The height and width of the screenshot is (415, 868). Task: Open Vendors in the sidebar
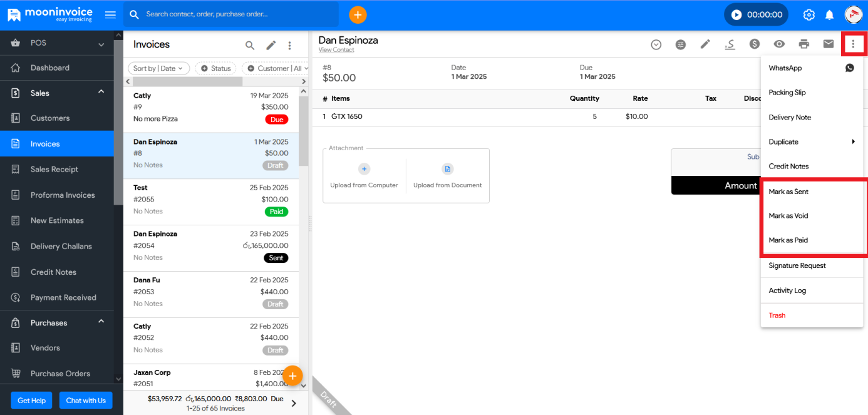tap(57, 348)
